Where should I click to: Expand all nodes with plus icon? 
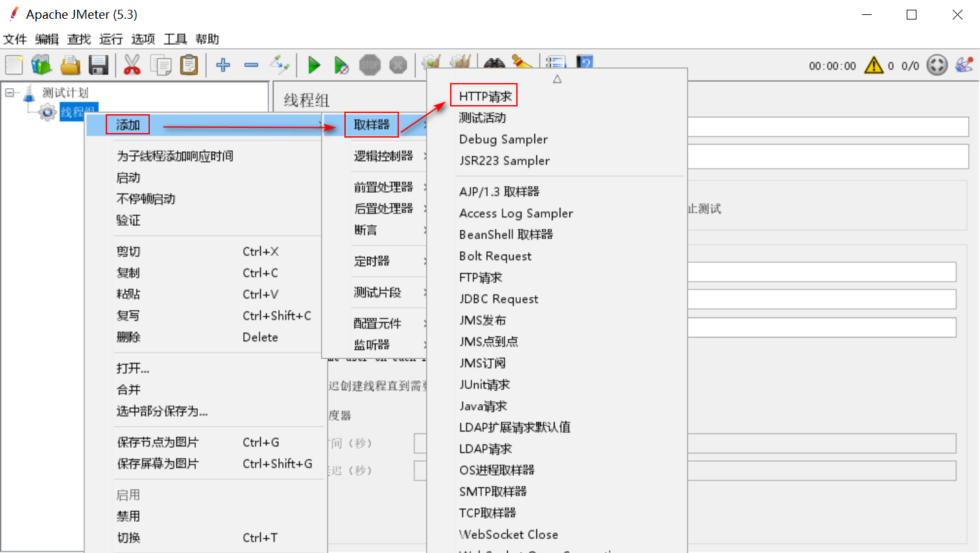click(223, 65)
